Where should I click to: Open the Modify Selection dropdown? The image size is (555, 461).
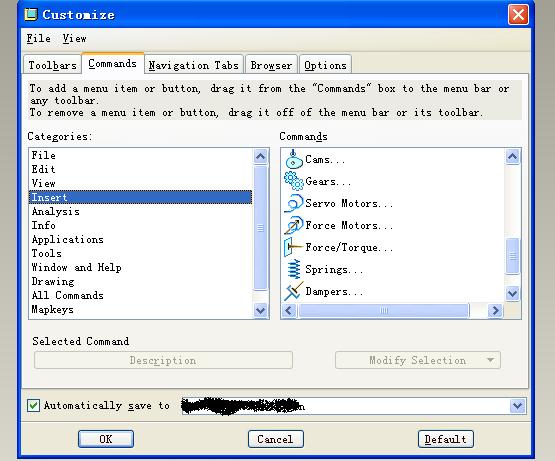418,360
